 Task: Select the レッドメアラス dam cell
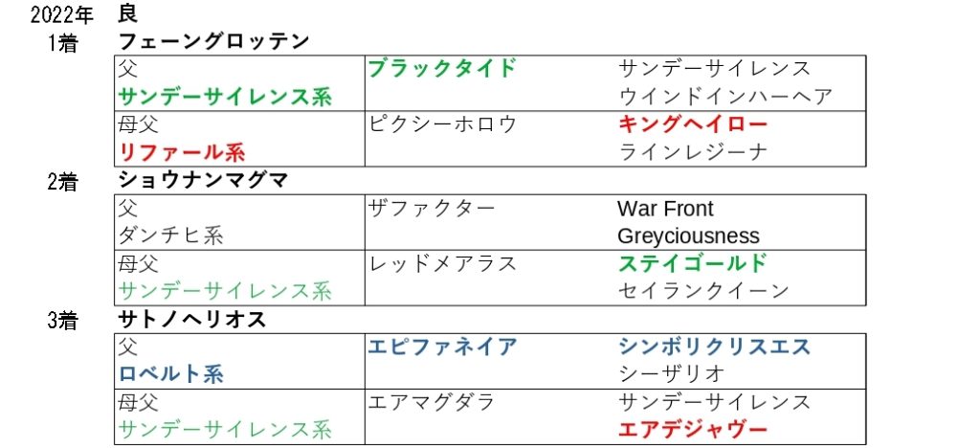click(x=441, y=263)
